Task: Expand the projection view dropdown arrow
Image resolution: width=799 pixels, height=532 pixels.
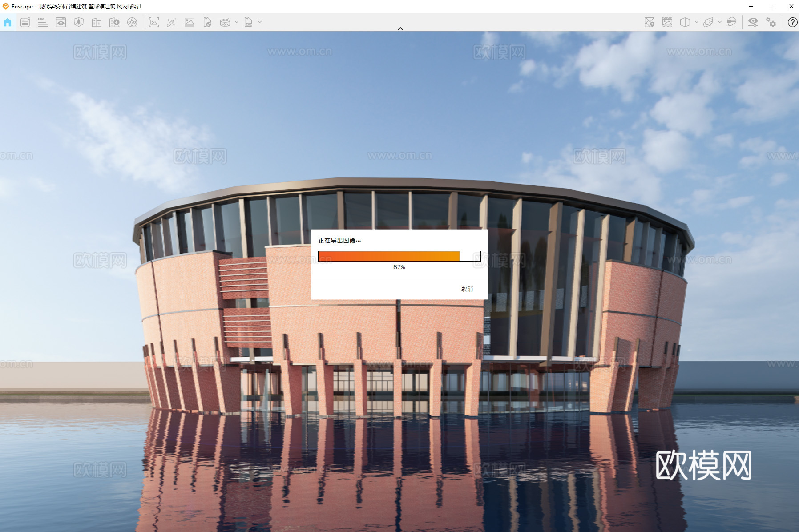Action: 697,22
